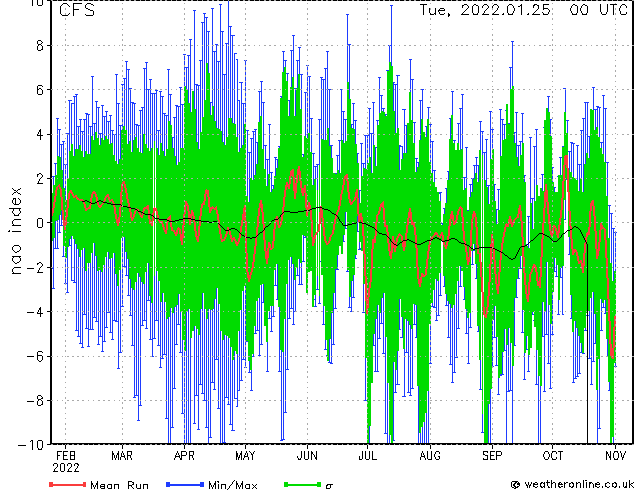
Task: Click the SEP month label
Action: [x=492, y=456]
